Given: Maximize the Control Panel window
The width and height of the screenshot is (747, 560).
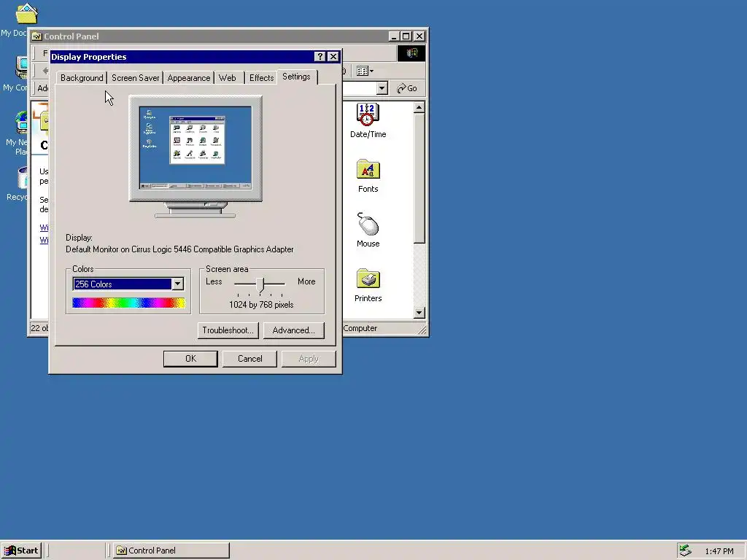Looking at the screenshot, I should coord(406,36).
